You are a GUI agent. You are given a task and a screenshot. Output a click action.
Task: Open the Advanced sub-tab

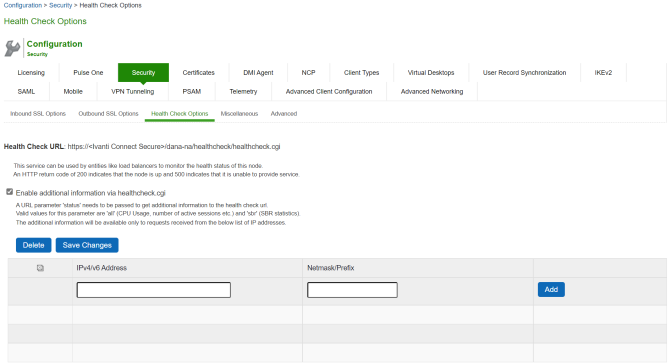coord(284,114)
